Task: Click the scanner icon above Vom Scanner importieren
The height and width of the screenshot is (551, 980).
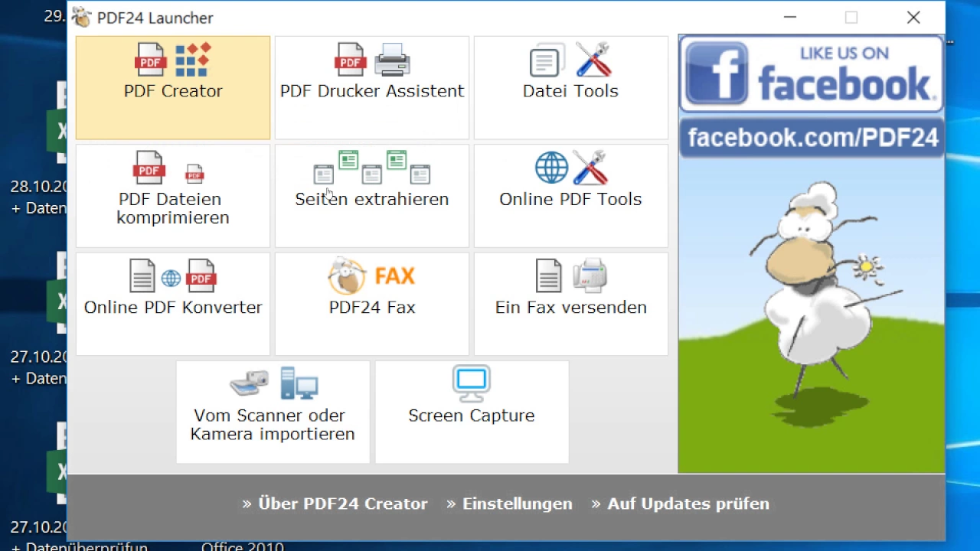Action: tap(250, 383)
